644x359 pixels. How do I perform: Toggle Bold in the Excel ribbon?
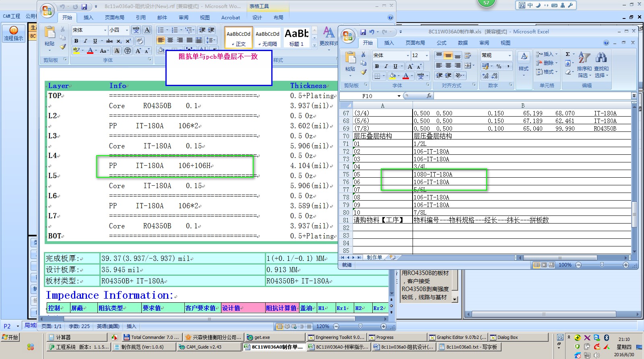(377, 66)
